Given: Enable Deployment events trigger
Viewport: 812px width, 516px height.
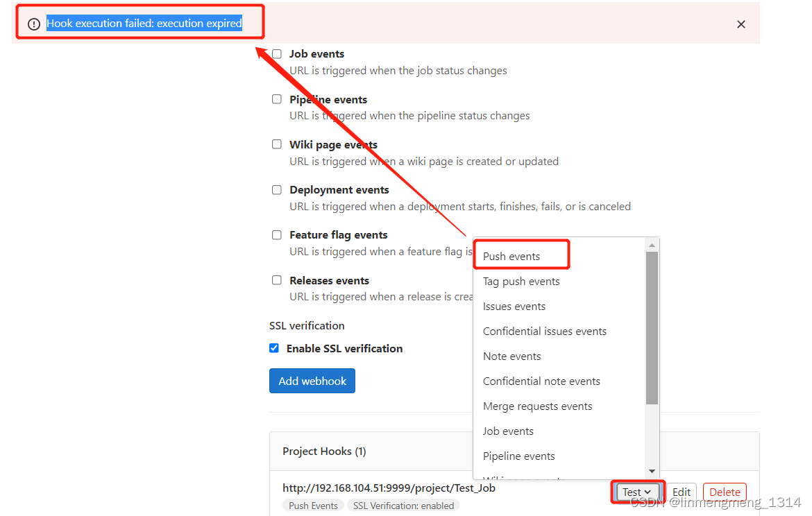Looking at the screenshot, I should (x=277, y=190).
